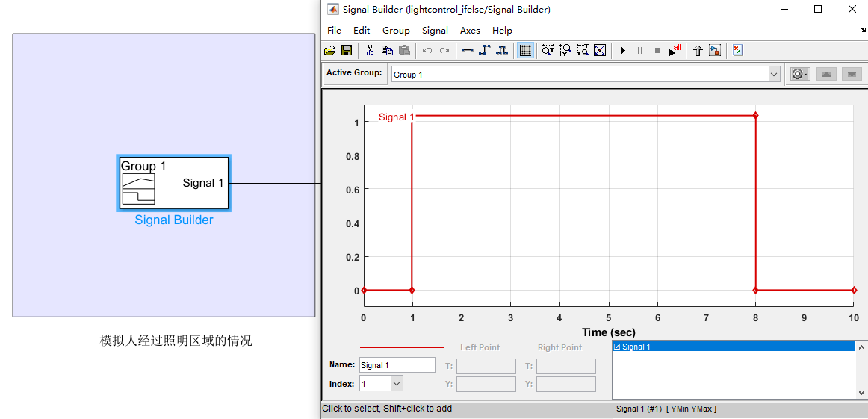Start simulation with play button
868x419 pixels.
click(623, 50)
